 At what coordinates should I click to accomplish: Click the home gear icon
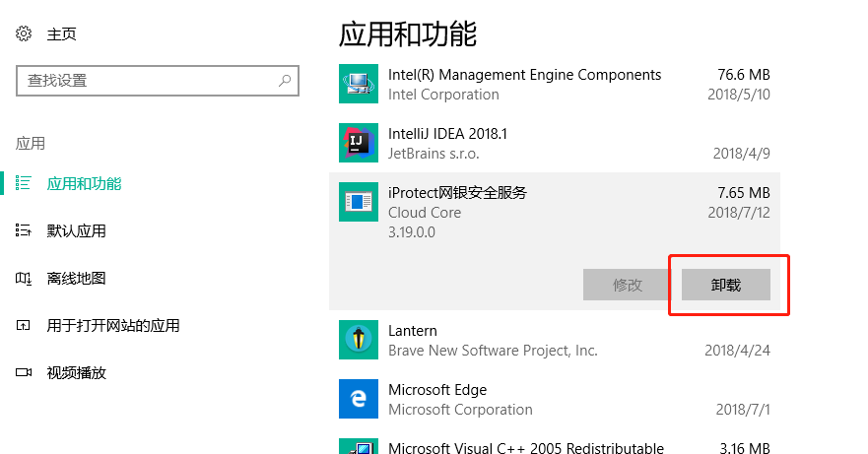[x=24, y=33]
